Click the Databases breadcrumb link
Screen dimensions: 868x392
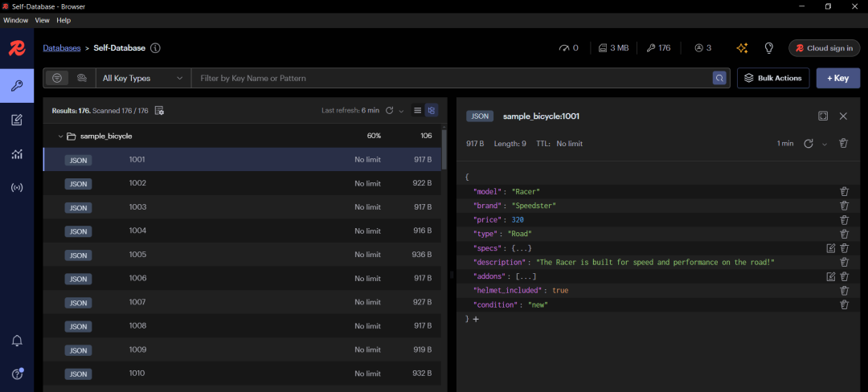(62, 48)
